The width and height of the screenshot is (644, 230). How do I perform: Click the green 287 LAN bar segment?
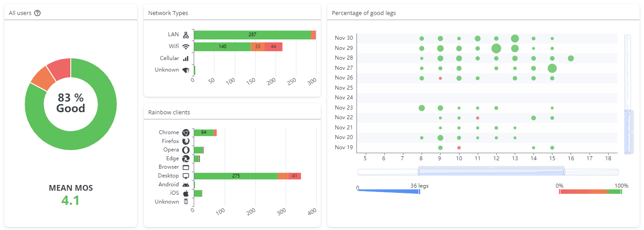click(252, 35)
